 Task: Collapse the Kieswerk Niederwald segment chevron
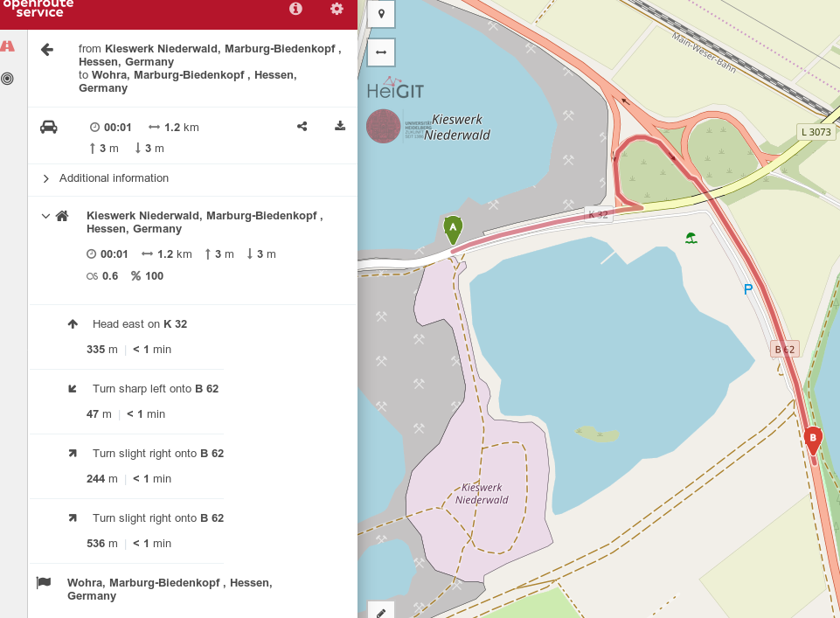45,216
